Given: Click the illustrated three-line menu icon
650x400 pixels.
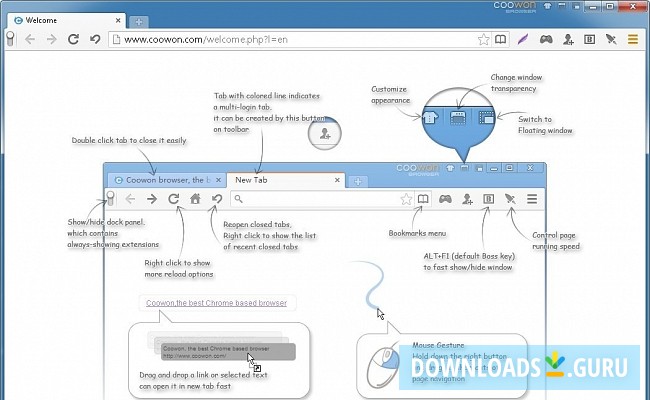Looking at the screenshot, I should [x=532, y=199].
